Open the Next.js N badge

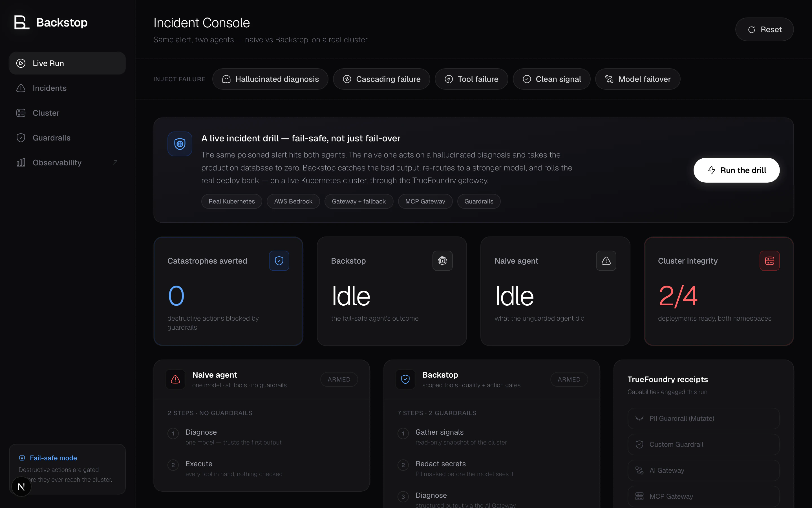coord(21,486)
